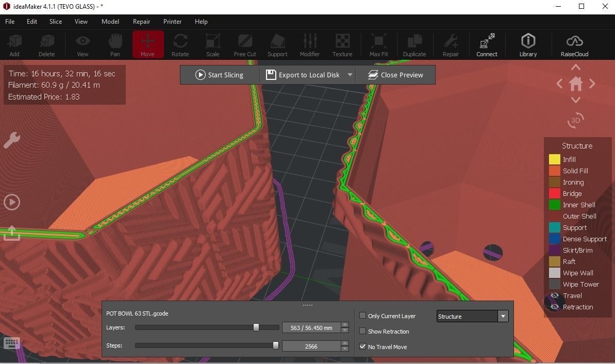Open the Texture tool
Screen dimensions: 615x364
pyautogui.click(x=342, y=45)
